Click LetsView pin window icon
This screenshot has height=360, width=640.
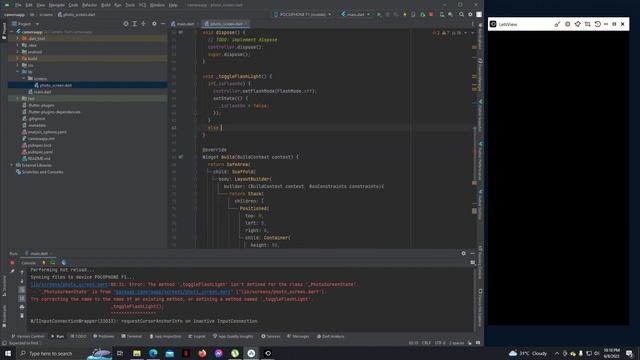click(578, 24)
